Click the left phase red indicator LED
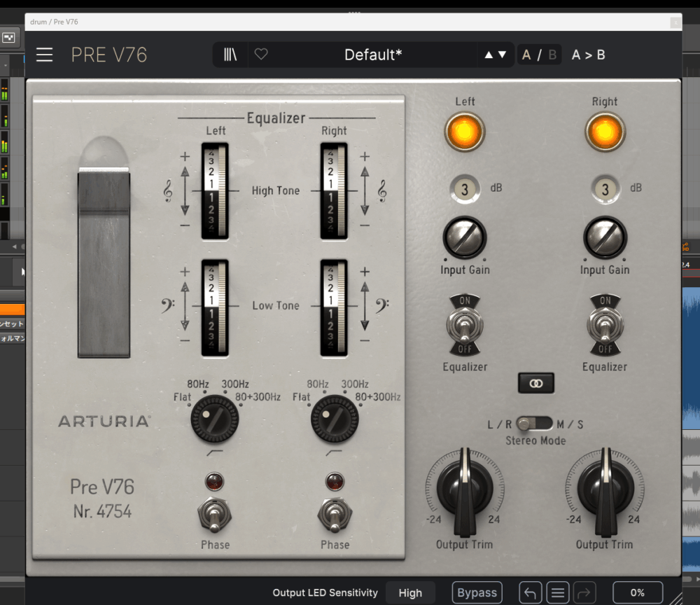This screenshot has width=700, height=605. pos(214,482)
